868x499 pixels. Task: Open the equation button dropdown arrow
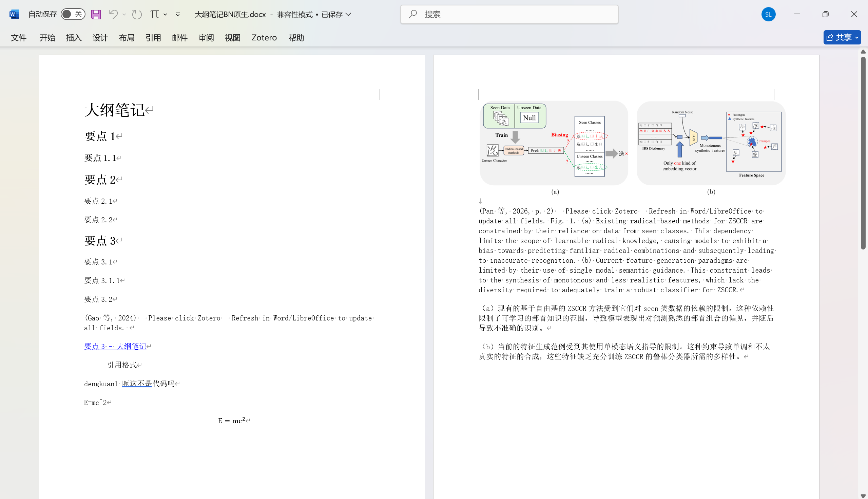pos(166,14)
